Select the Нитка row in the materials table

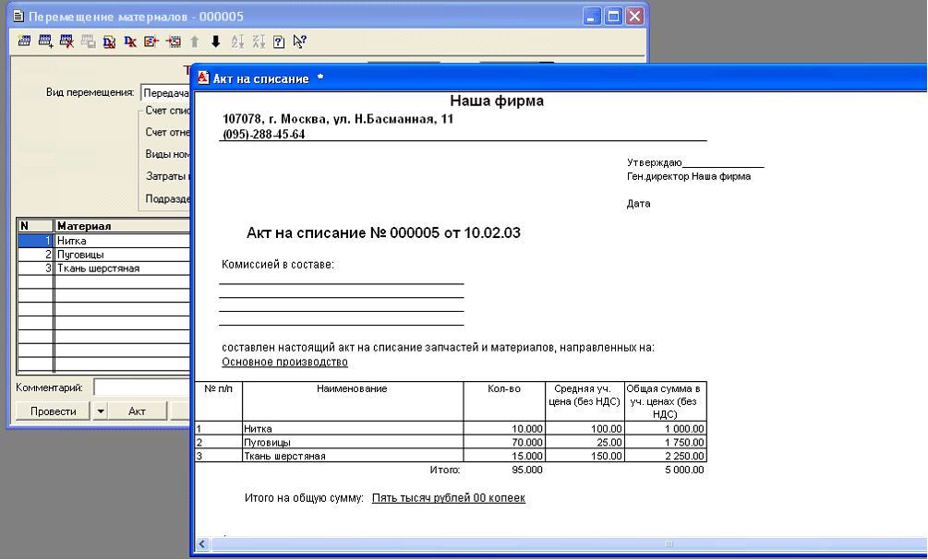click(x=120, y=240)
